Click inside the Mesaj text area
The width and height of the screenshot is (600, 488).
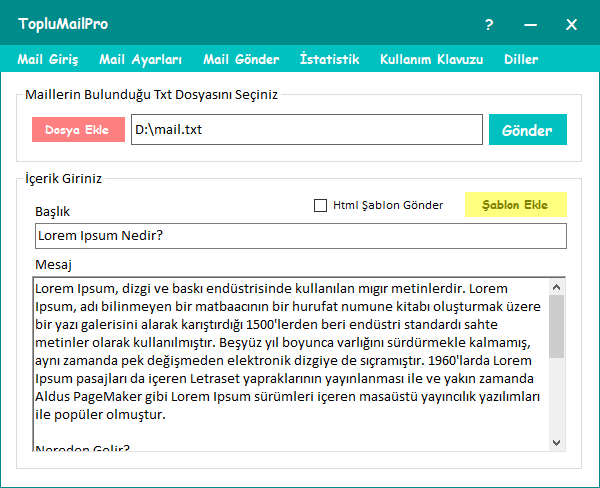291,364
